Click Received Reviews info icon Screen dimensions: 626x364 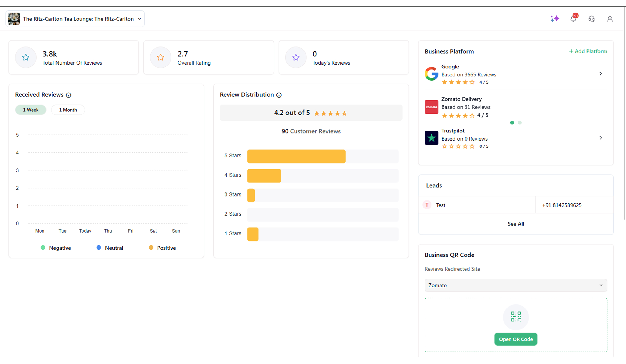(68, 95)
